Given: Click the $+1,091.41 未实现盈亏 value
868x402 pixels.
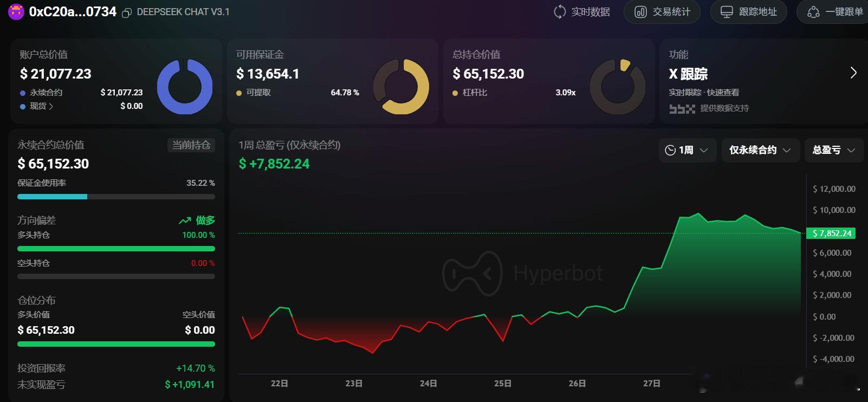Looking at the screenshot, I should coord(190,385).
